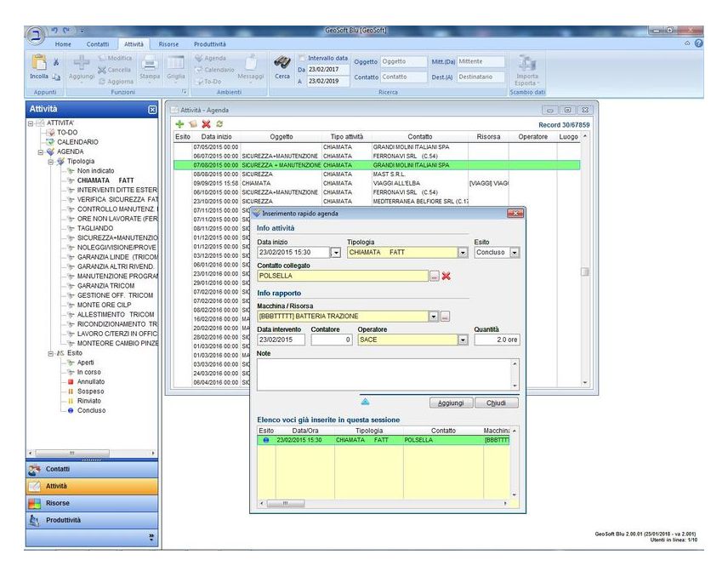Click the Quantità field showing 2.0 ore

[x=497, y=340]
